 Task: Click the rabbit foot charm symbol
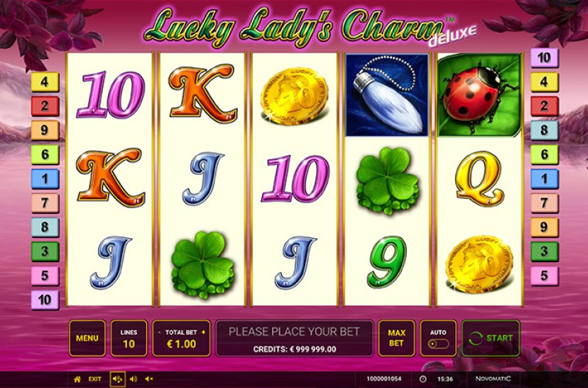(x=386, y=95)
